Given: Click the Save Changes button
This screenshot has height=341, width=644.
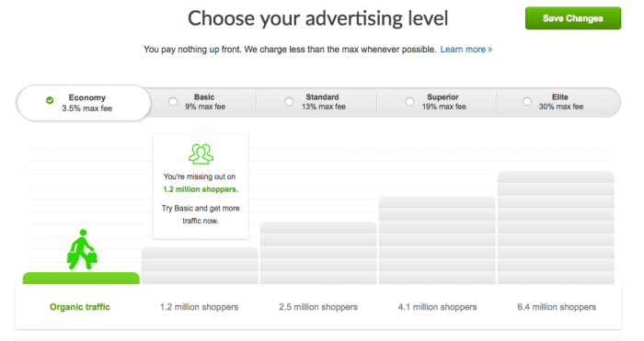Looking at the screenshot, I should coord(573,18).
